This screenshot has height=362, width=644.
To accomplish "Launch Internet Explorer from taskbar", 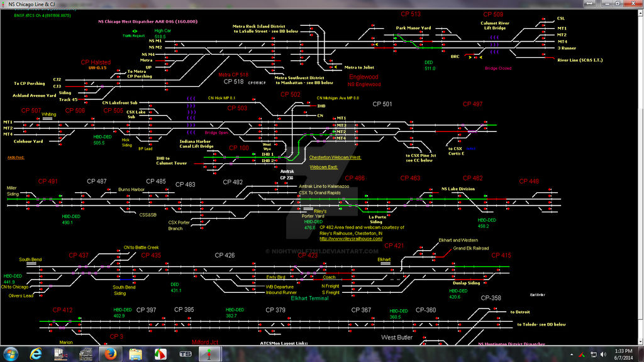I will click(x=36, y=354).
